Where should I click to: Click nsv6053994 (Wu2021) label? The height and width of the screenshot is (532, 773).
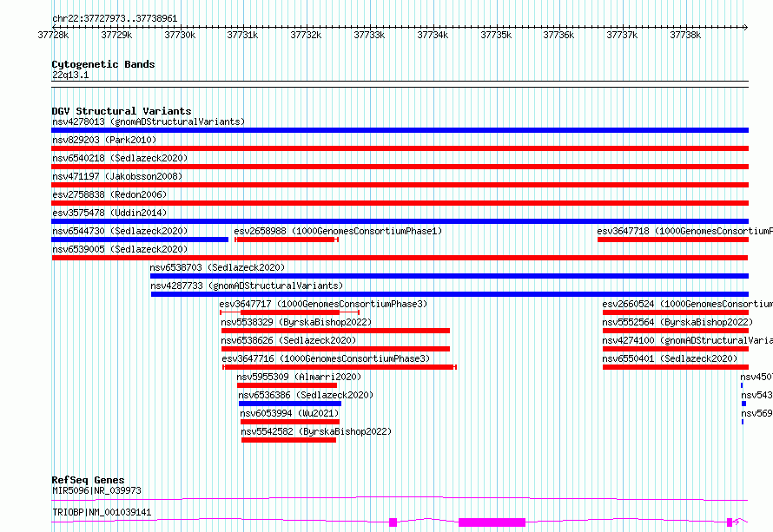(290, 413)
